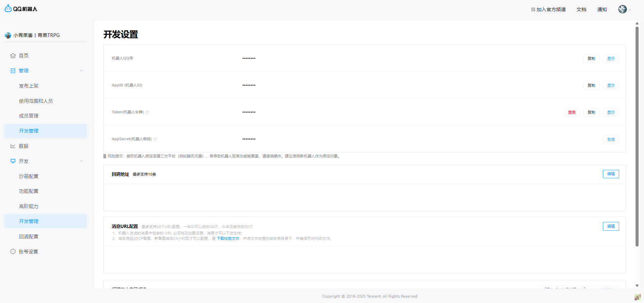Click the red 重置 Token button

tap(572, 112)
